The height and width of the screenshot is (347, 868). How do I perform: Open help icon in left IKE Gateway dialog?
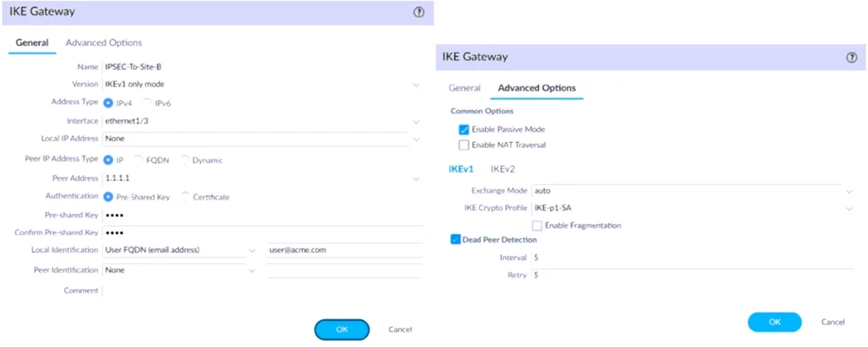tap(419, 12)
